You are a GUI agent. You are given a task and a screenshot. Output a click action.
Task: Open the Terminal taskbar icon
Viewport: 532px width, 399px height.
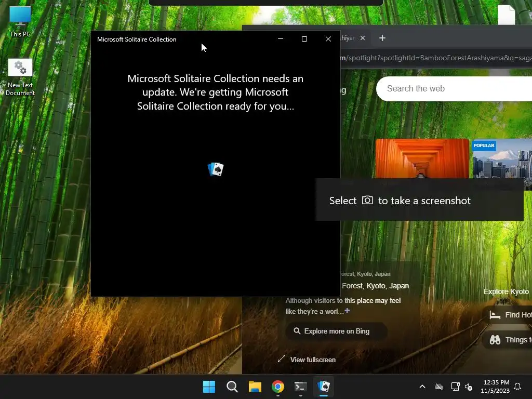click(x=301, y=387)
